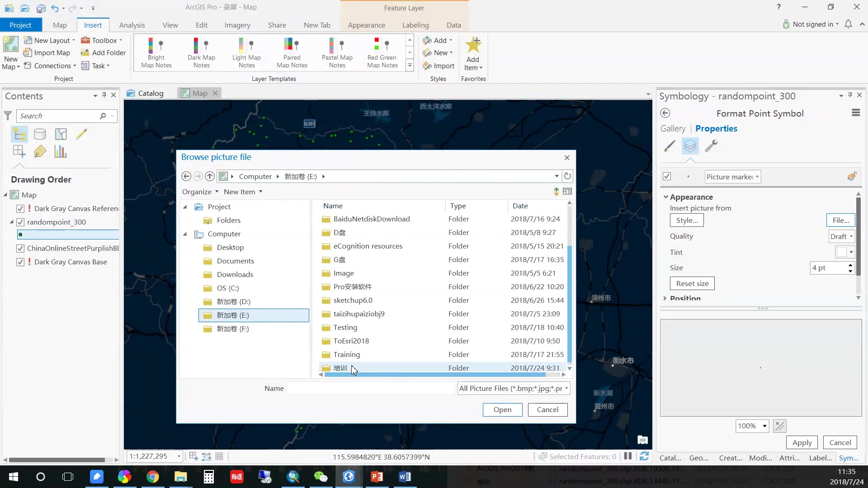Click the refresh icon beside dialog path

coord(567,176)
